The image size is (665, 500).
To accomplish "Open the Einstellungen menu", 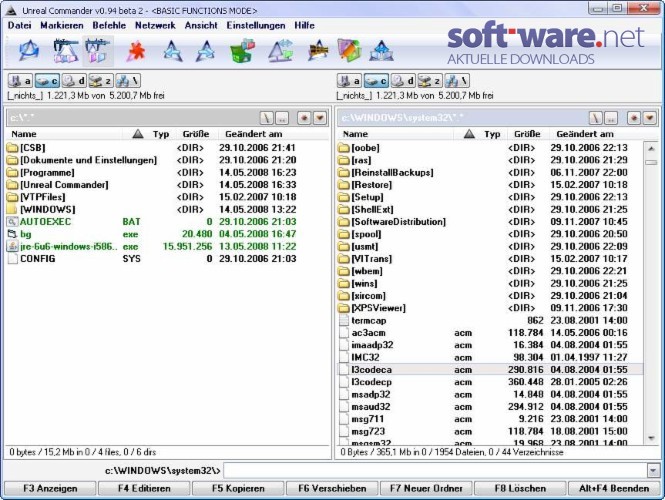I will coord(256,25).
